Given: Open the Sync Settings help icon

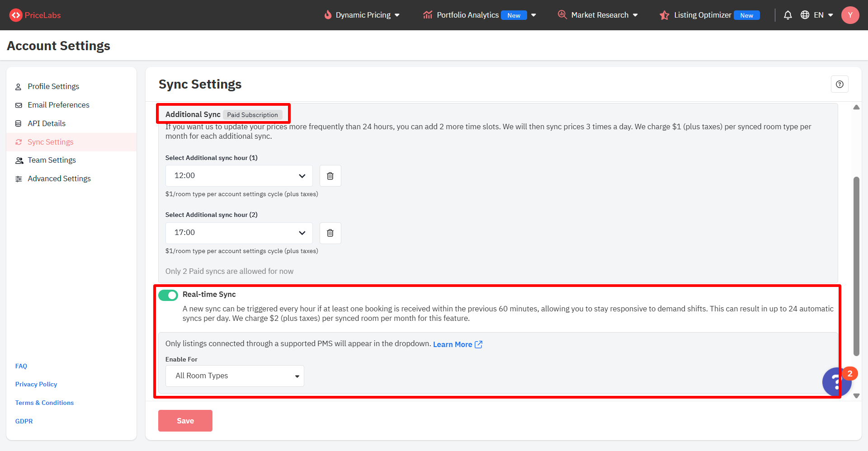Looking at the screenshot, I should click(840, 84).
